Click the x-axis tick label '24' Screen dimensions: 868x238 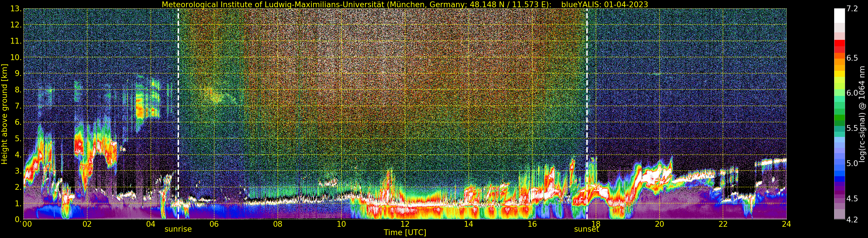point(786,224)
